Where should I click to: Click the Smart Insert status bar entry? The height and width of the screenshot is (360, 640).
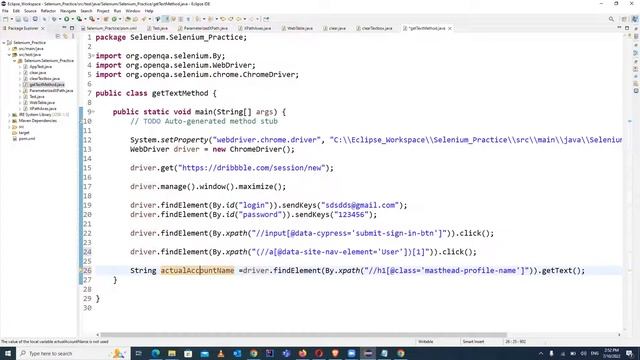[x=473, y=342]
